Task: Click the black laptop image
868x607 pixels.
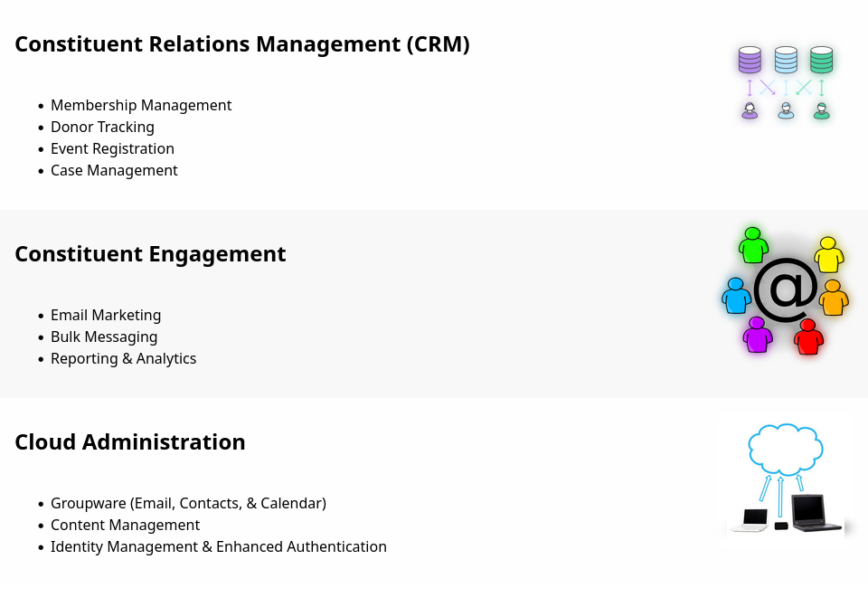Action: click(x=815, y=513)
